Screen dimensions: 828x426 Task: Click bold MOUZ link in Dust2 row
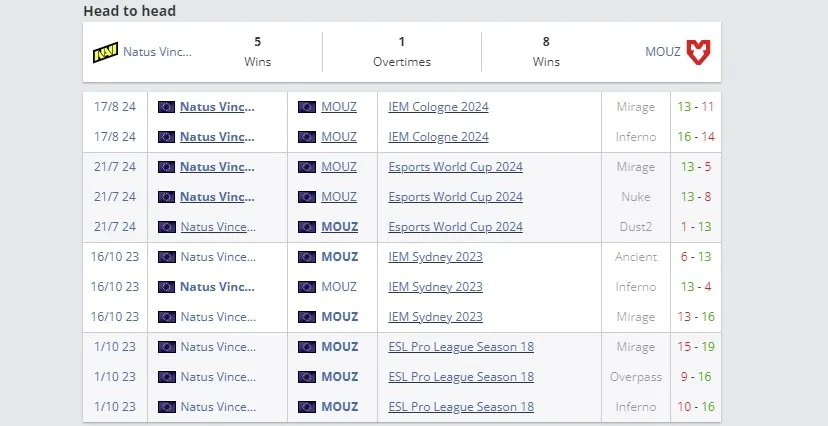pos(340,227)
